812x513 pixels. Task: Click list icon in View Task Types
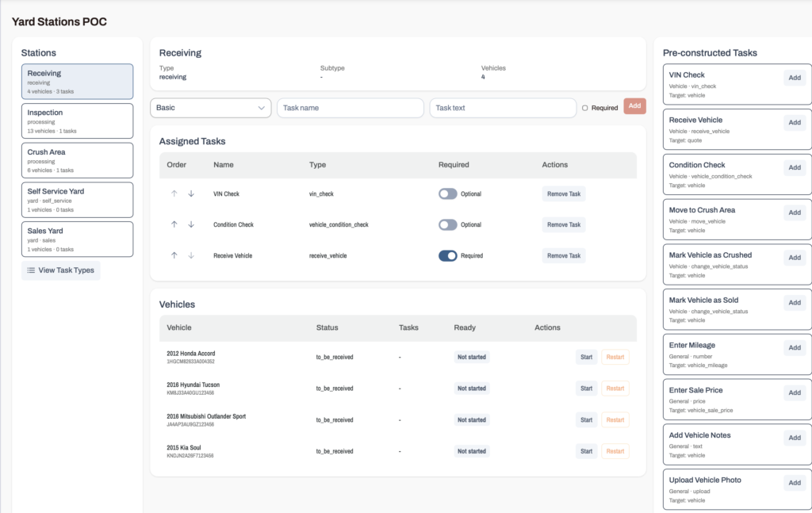(x=31, y=270)
